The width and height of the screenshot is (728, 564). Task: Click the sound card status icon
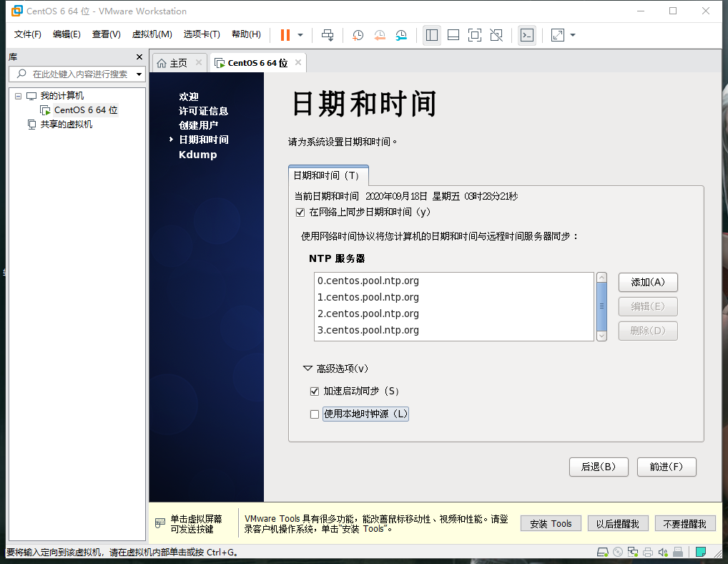click(x=662, y=552)
